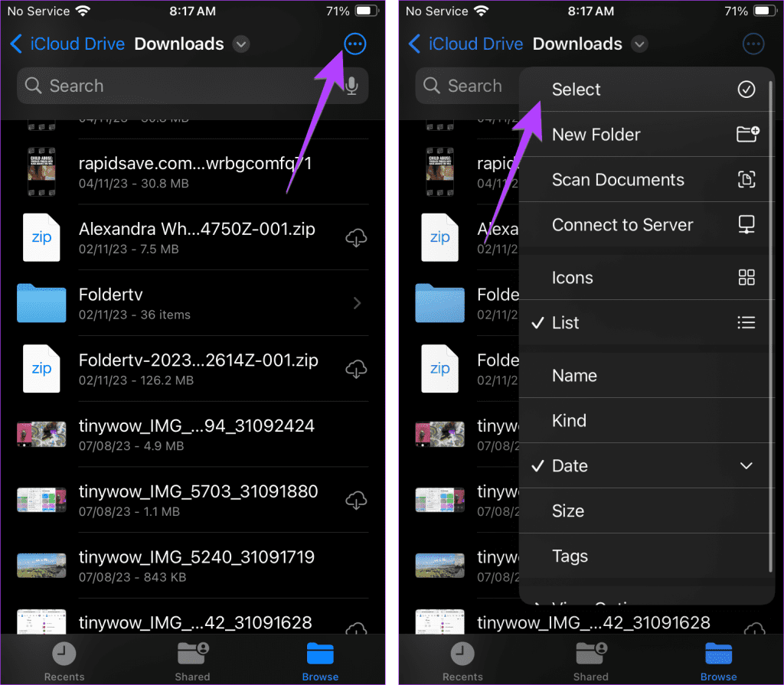Select Size as the sort option

pyautogui.click(x=568, y=510)
